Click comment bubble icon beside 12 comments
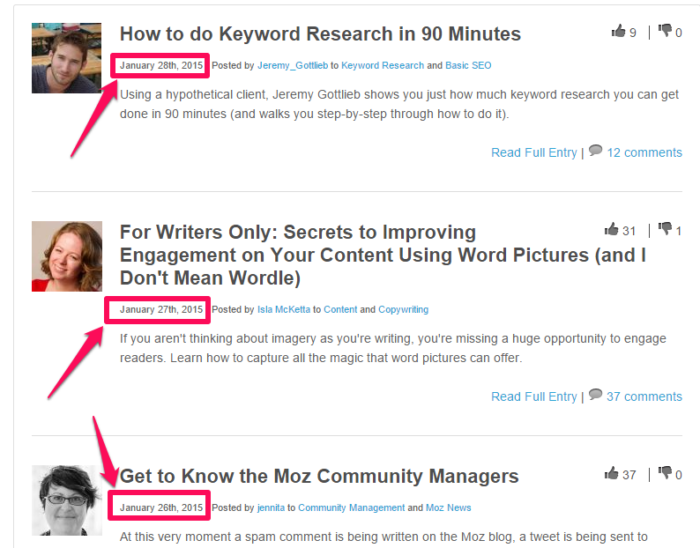The height and width of the screenshot is (548, 700). [595, 150]
